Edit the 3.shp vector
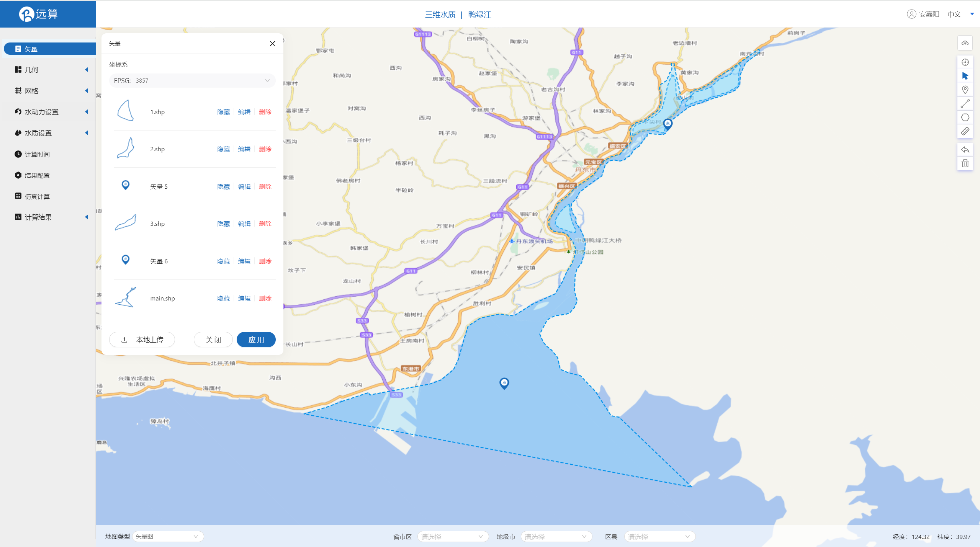Viewport: 980px width, 547px height. [x=244, y=224]
